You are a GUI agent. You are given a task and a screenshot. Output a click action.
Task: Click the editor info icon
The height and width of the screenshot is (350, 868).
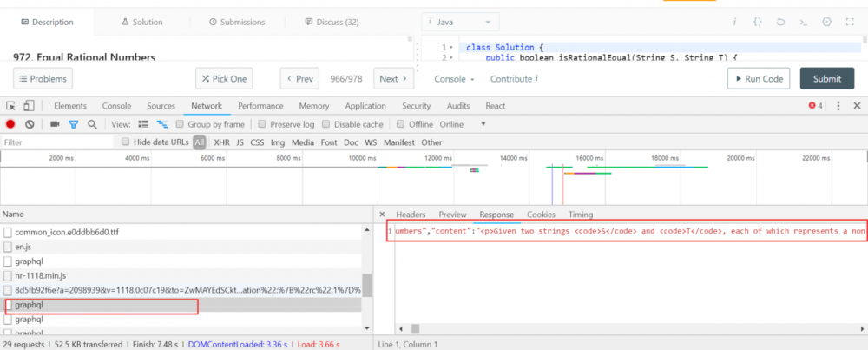(x=734, y=23)
